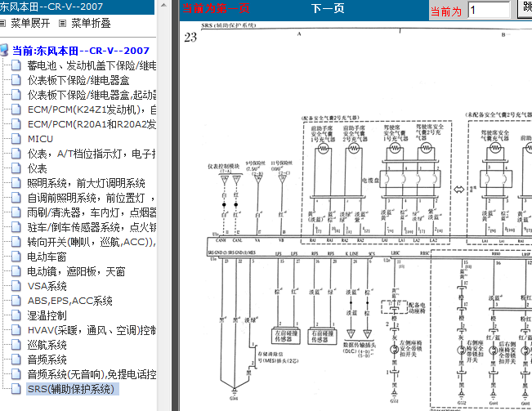Click scroll-up arrow of left panel scrollbar
The width and height of the screenshot is (532, 411).
point(163,5)
